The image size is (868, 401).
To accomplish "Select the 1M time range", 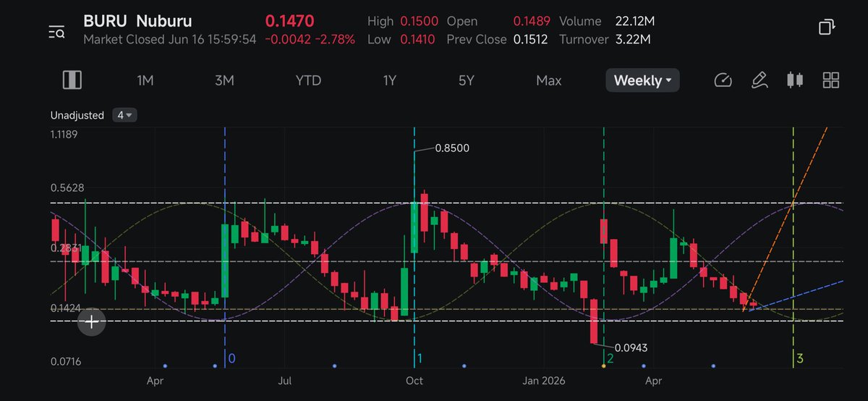I will [145, 80].
